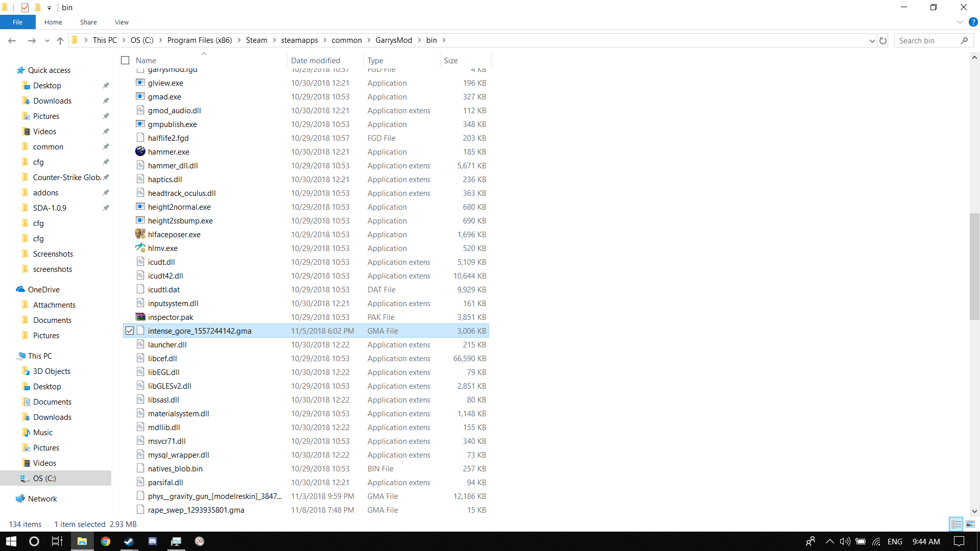Uncheck the intense_gore gma file checkbox

[x=130, y=331]
